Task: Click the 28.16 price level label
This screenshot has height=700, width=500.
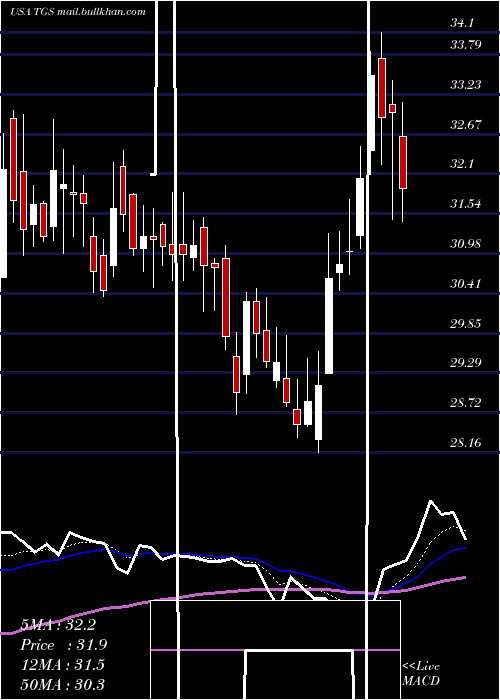Action: tap(466, 442)
